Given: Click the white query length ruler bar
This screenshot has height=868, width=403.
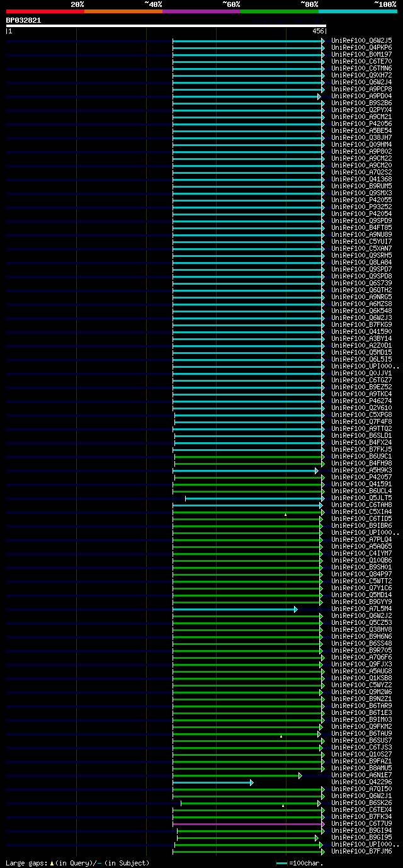Looking at the screenshot, I should 166,26.
